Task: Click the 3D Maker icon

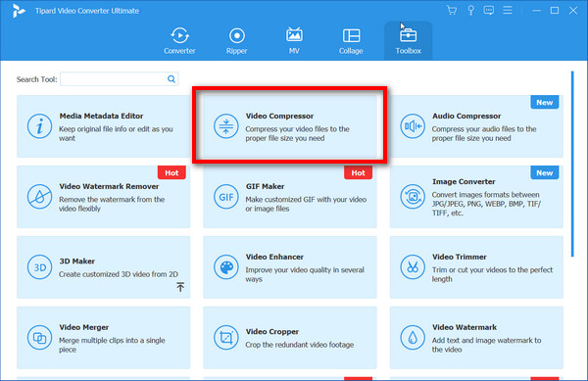Action: click(x=40, y=267)
